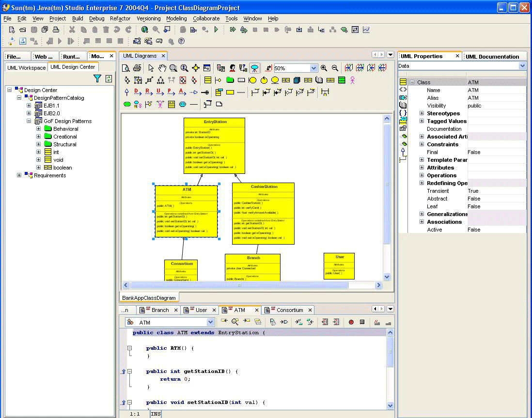Expand the Requirements tree node
Viewport: 532px width, 418px height.
(19, 175)
